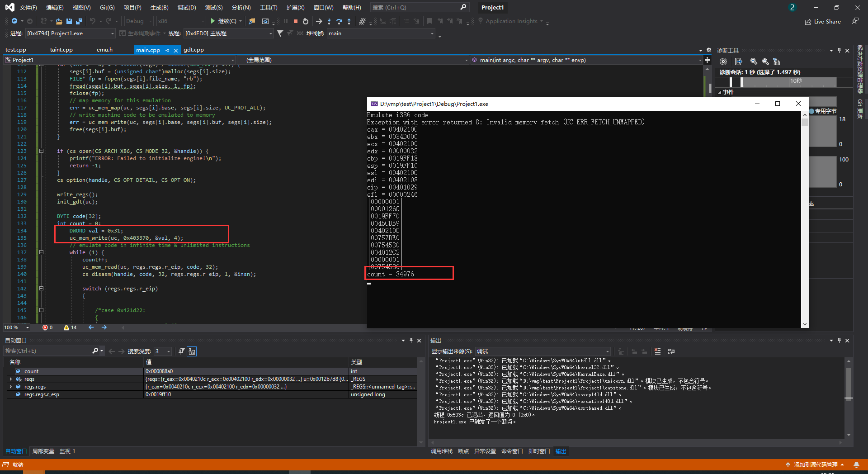The height and width of the screenshot is (474, 868).
Task: Close the main.cpp tab
Action: [x=176, y=50]
